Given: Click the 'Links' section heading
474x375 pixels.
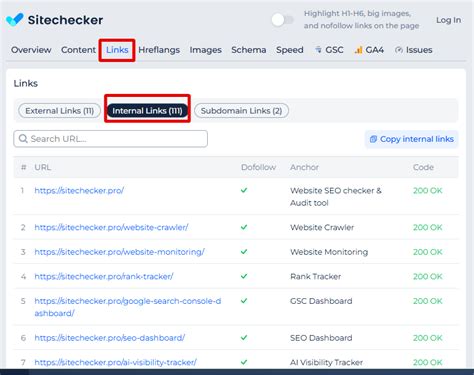Looking at the screenshot, I should pyautogui.click(x=26, y=83).
